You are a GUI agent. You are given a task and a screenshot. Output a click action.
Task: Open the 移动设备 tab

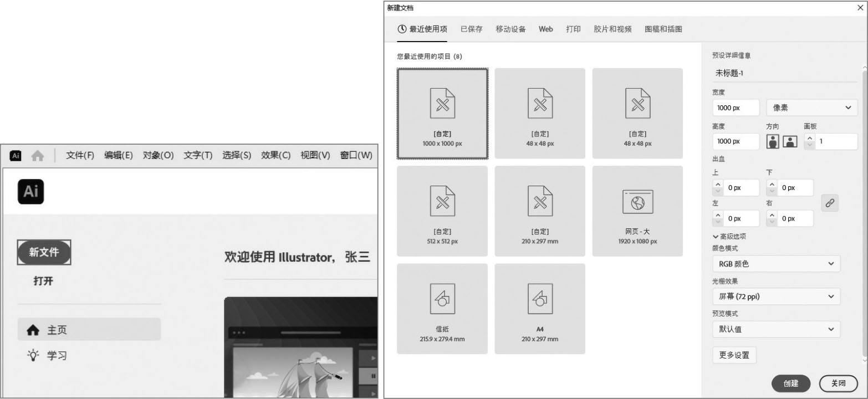pyautogui.click(x=510, y=29)
